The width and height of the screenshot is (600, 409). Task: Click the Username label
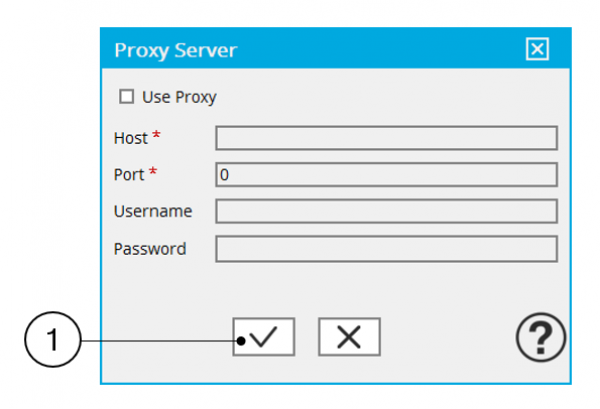coord(153,211)
